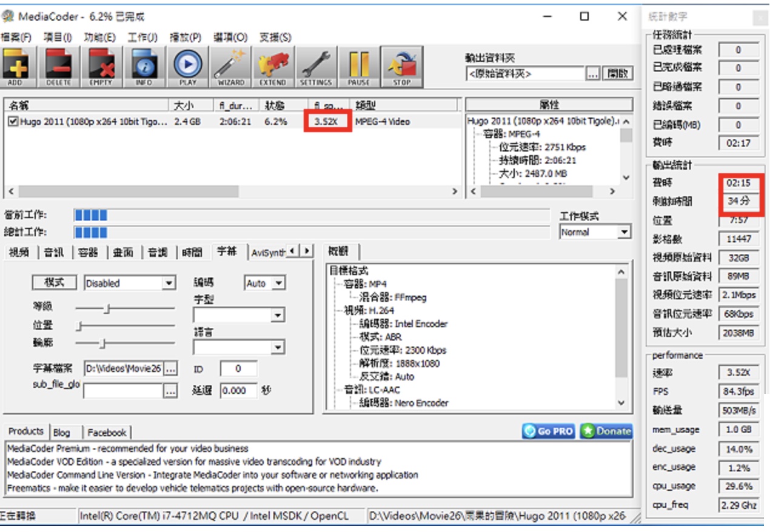This screenshot has width=770, height=532.
Task: Click the sub_file_glo input field
Action: tap(124, 391)
